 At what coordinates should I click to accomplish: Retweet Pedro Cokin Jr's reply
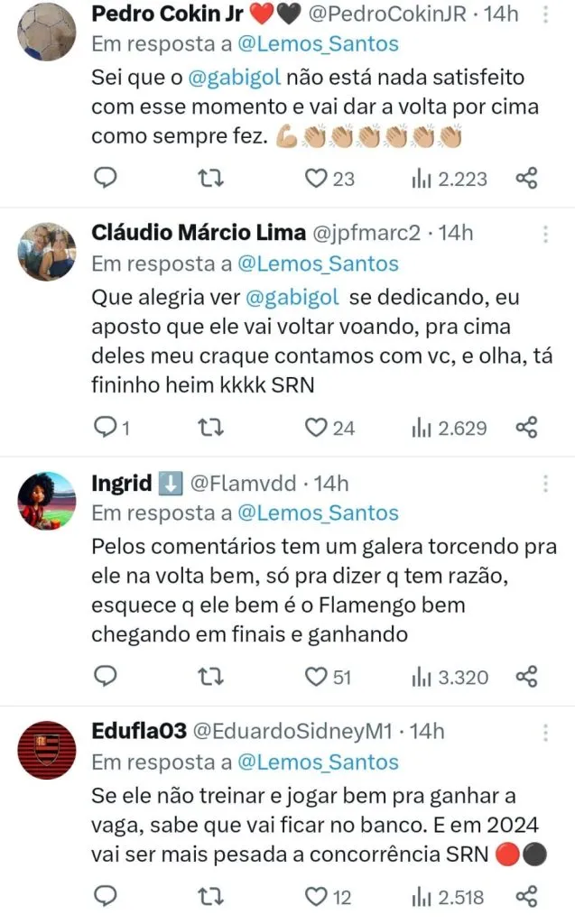click(209, 179)
